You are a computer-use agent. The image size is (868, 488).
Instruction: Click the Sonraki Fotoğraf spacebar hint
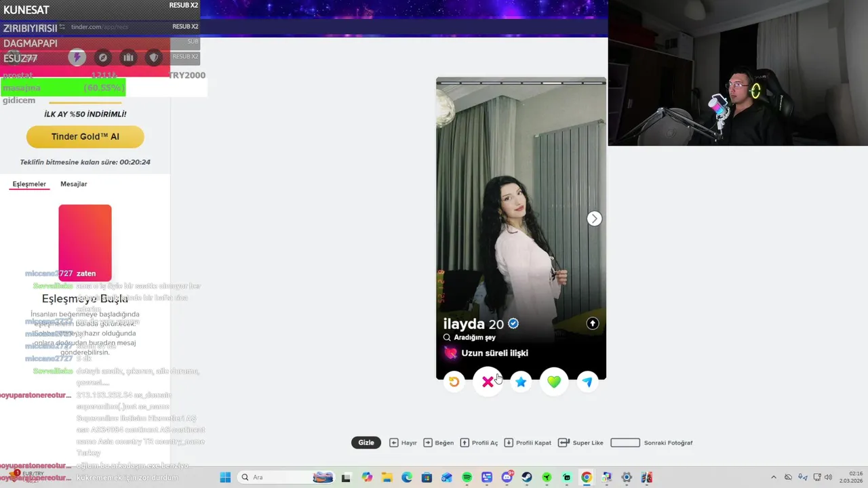pyautogui.click(x=652, y=443)
